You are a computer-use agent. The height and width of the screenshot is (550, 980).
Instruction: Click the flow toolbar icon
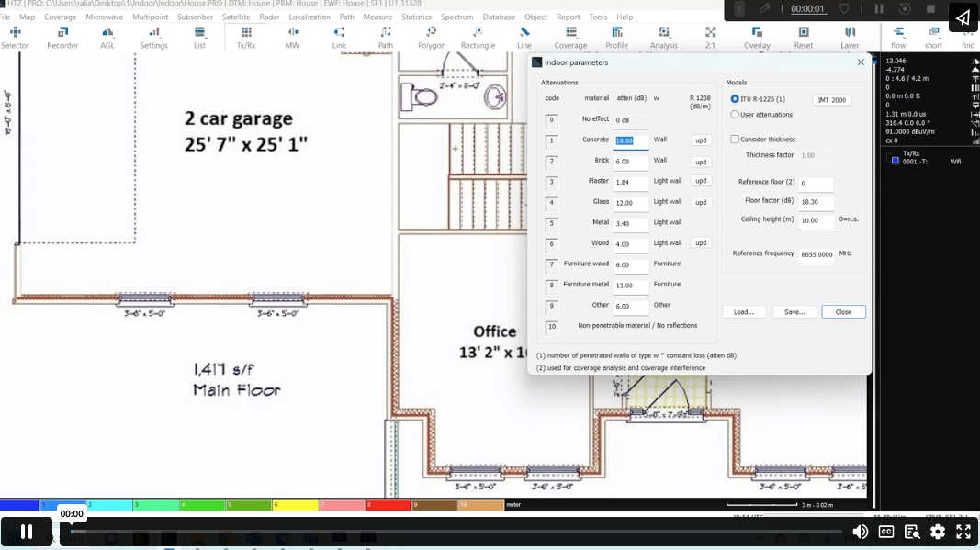pyautogui.click(x=898, y=38)
